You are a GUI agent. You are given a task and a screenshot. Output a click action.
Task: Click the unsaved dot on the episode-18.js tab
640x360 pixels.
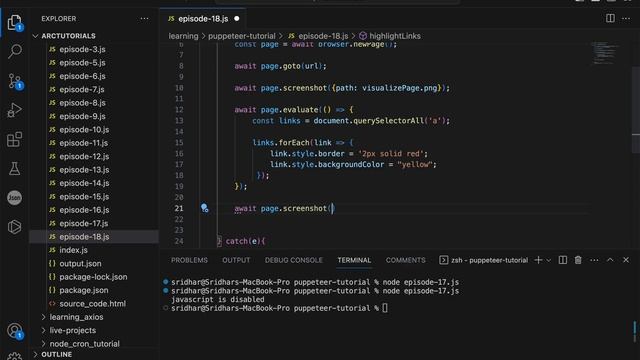point(237,19)
